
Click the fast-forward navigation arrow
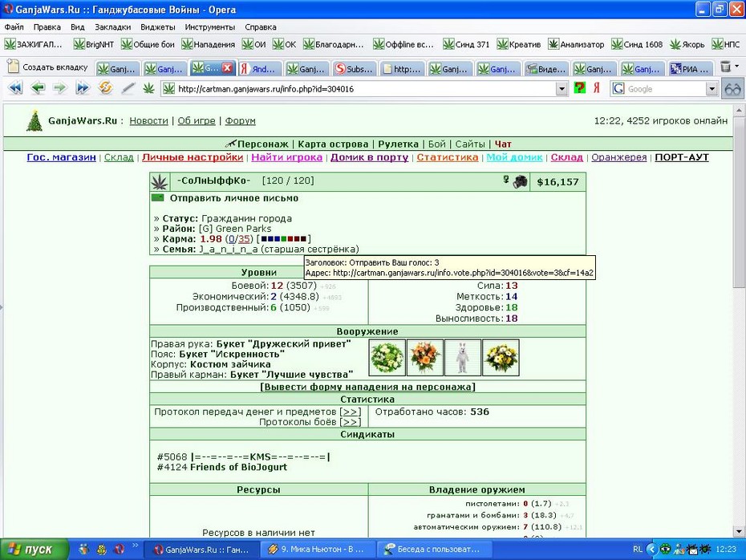click(x=83, y=88)
